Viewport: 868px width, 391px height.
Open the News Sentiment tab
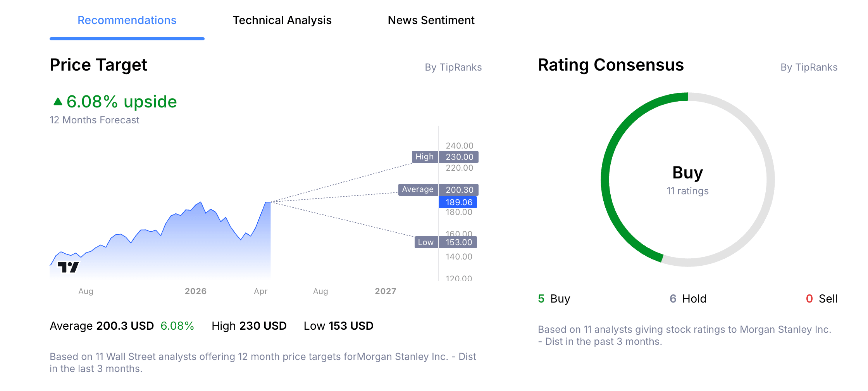pos(431,20)
